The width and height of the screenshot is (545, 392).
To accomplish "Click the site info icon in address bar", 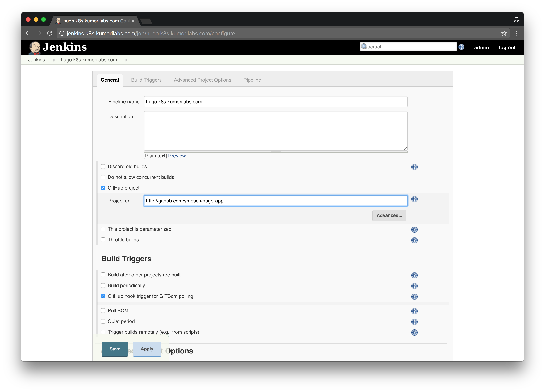I will pyautogui.click(x=62, y=33).
